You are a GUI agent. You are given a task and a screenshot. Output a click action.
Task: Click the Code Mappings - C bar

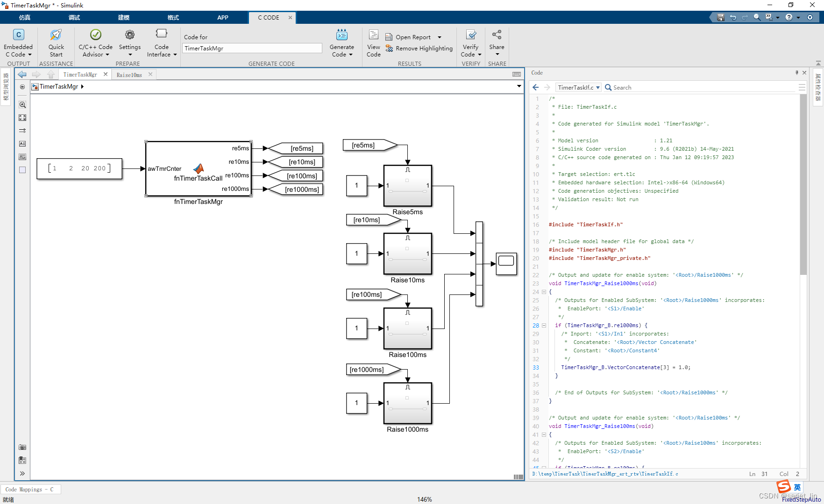click(x=30, y=489)
